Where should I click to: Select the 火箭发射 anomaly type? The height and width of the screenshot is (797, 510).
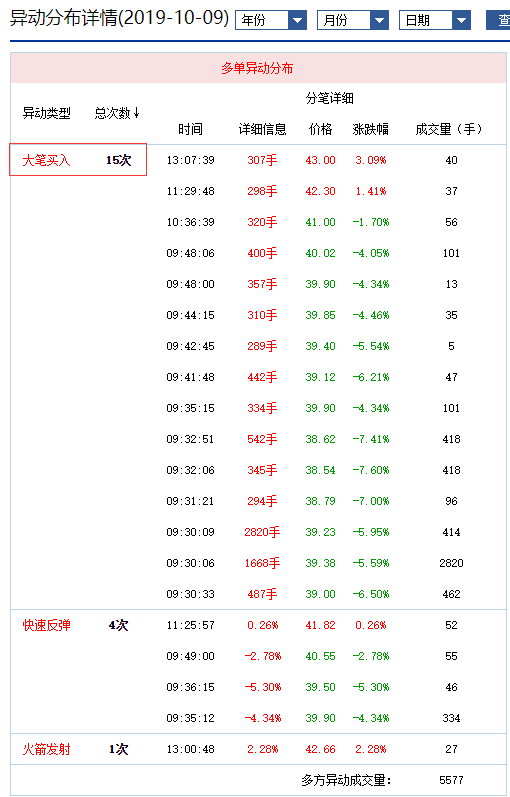(x=46, y=749)
